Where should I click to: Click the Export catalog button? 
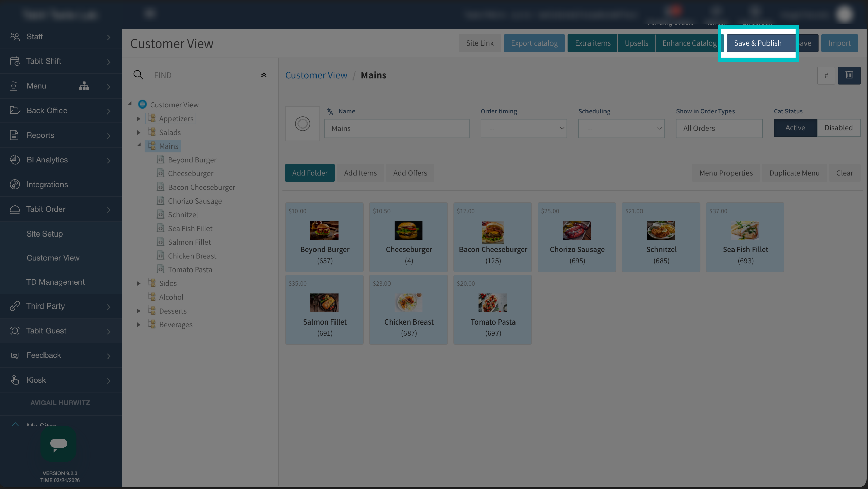534,43
